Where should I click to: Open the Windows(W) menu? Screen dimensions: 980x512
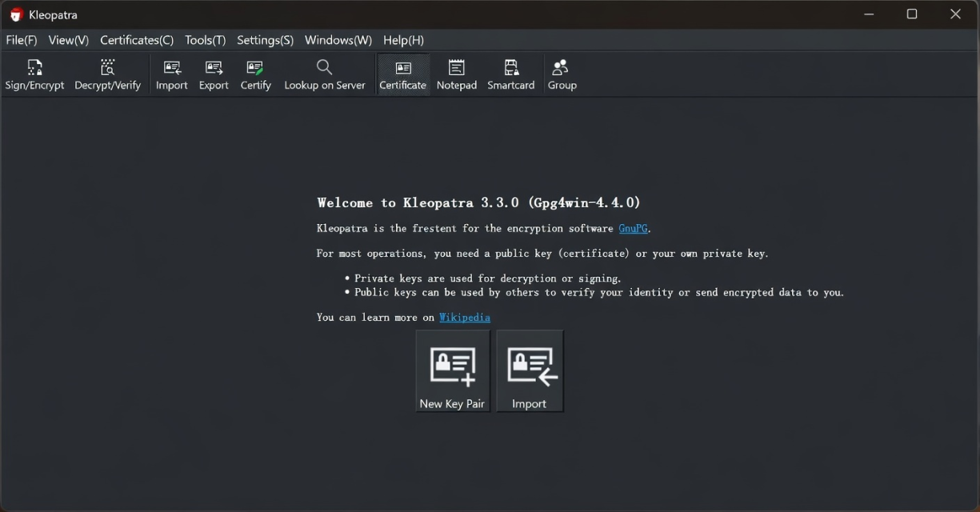point(338,40)
